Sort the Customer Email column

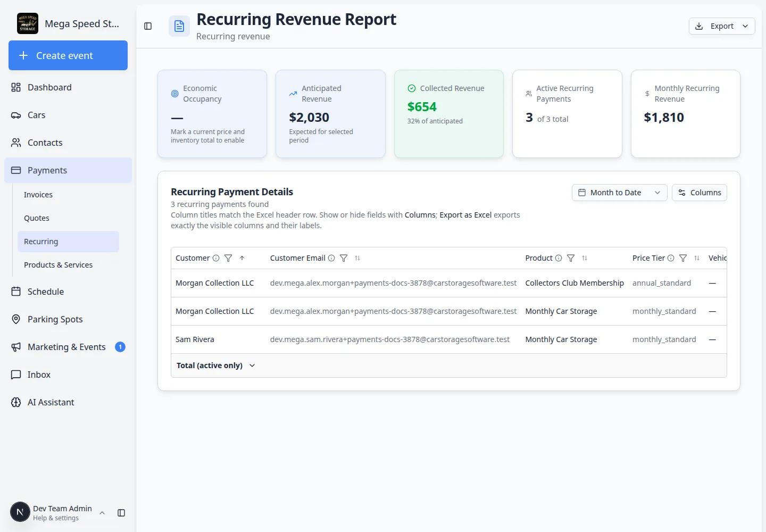[357, 258]
